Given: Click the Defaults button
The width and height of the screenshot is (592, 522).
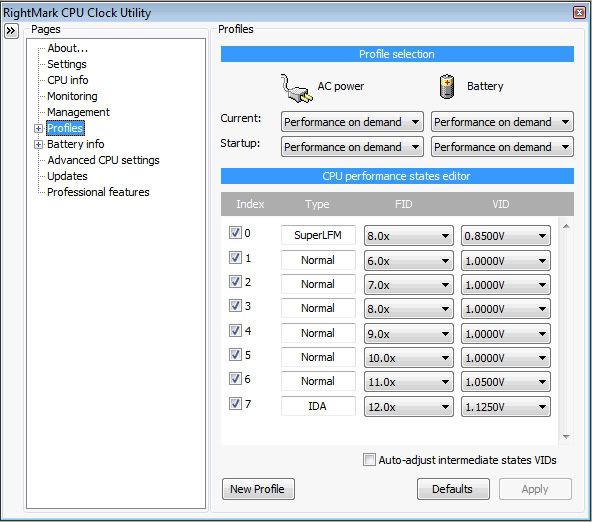Looking at the screenshot, I should point(453,489).
